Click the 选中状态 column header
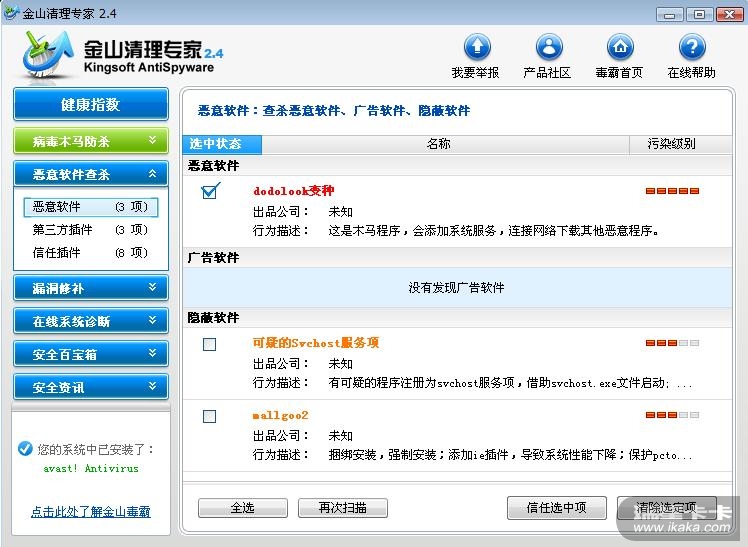Viewport: 748px width, 547px height. click(222, 144)
